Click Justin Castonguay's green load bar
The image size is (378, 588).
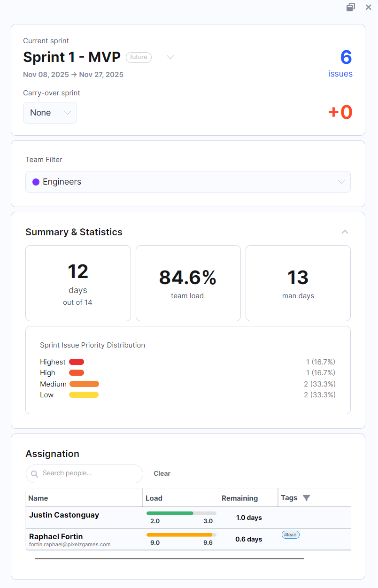[170, 513]
